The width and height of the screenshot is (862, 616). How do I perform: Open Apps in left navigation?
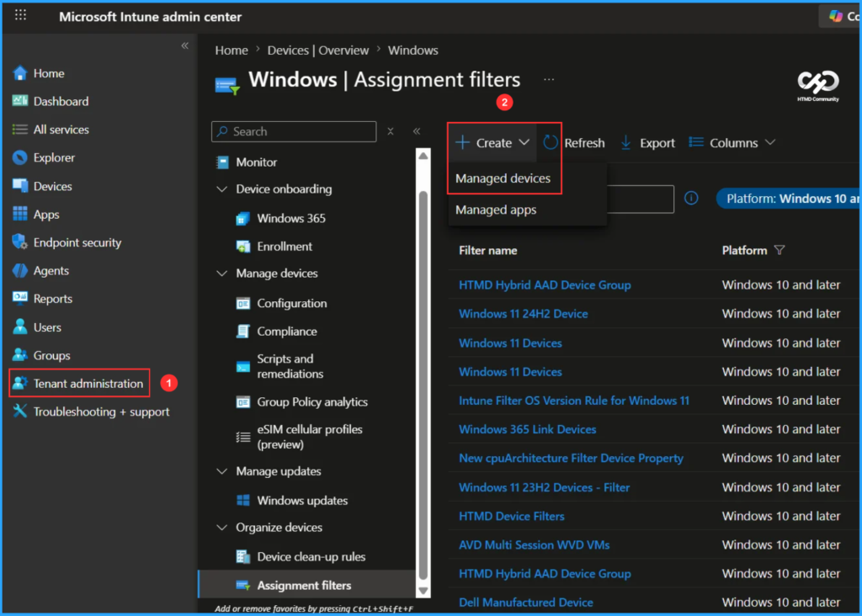(46, 215)
